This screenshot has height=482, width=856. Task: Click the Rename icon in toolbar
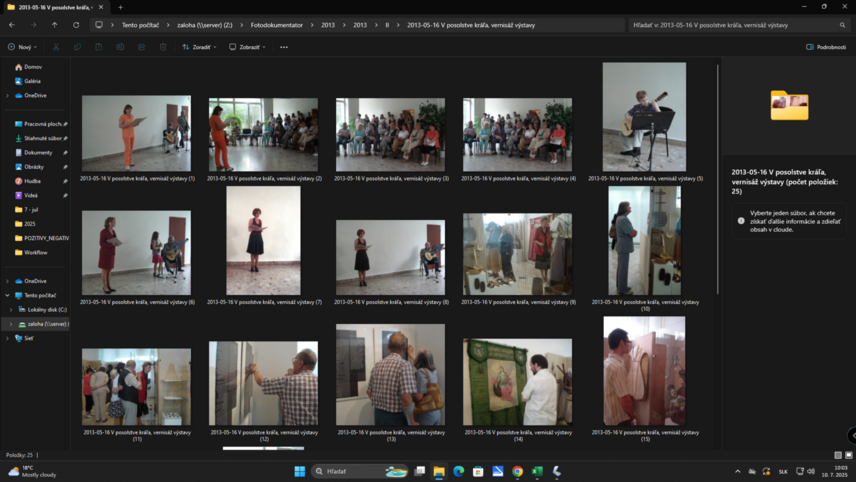tap(120, 47)
